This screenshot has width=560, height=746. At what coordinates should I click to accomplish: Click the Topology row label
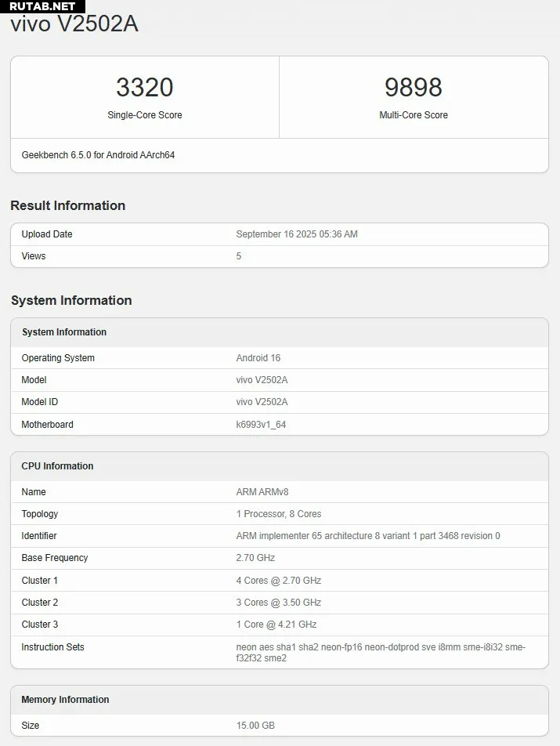pos(39,514)
